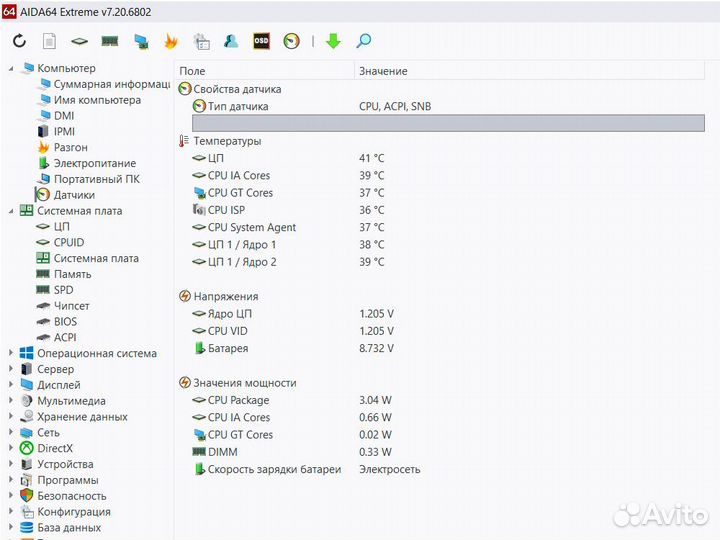The image size is (720, 540).
Task: Expand the DirectX tree node
Action: 11,448
